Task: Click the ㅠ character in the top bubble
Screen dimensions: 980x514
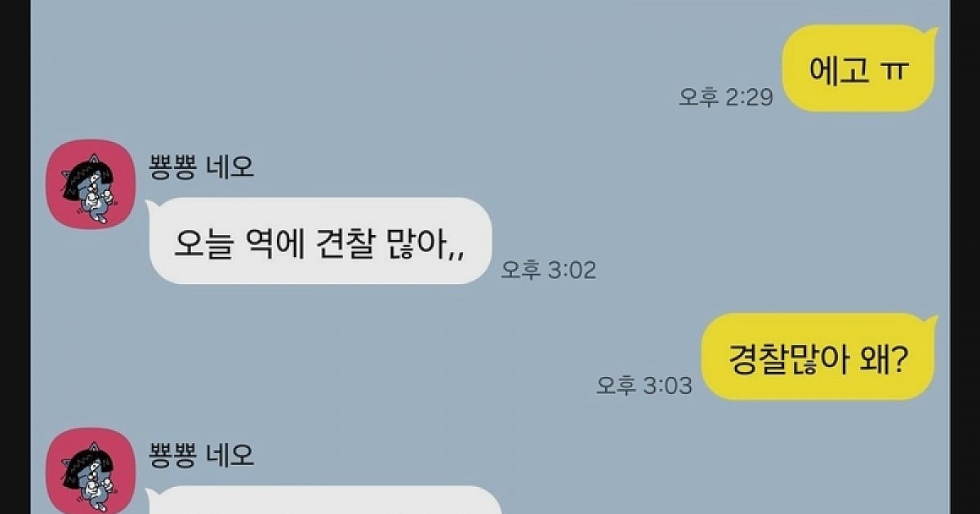Action: tap(896, 72)
